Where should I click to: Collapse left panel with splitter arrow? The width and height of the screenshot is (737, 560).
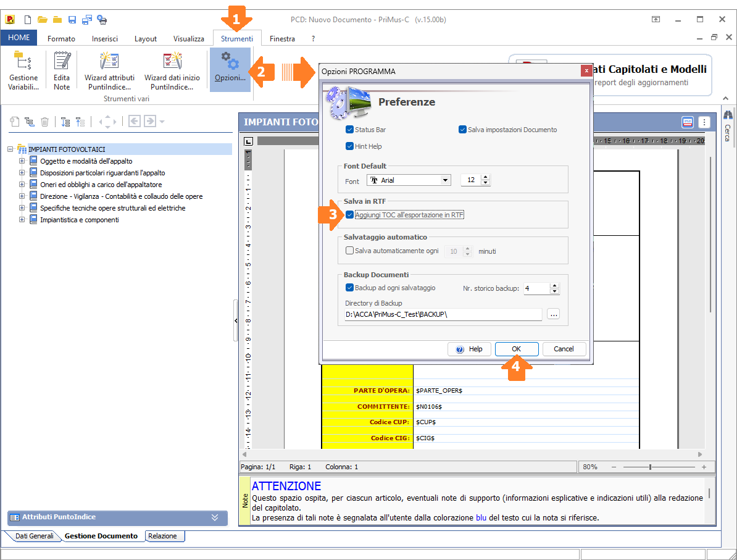tap(236, 320)
